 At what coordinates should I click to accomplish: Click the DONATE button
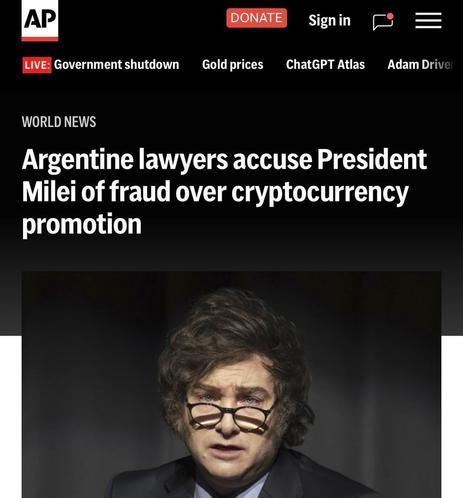256,18
